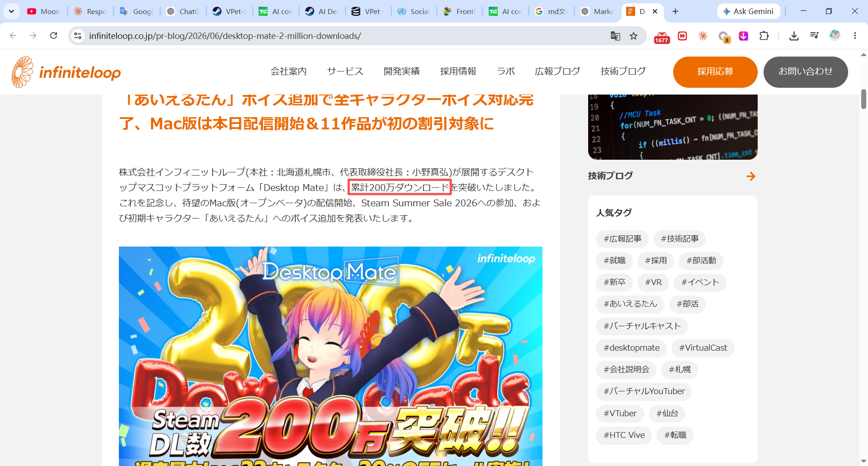Reload the current page

tap(53, 36)
